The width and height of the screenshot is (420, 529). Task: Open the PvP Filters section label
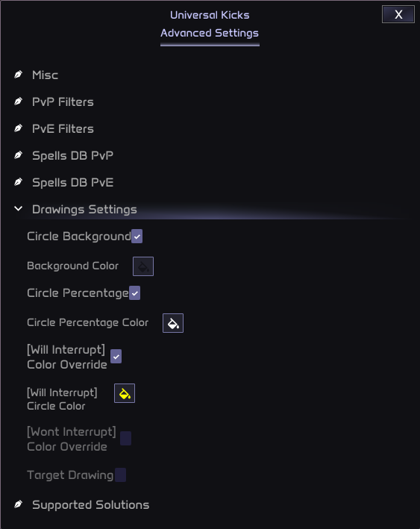63,102
